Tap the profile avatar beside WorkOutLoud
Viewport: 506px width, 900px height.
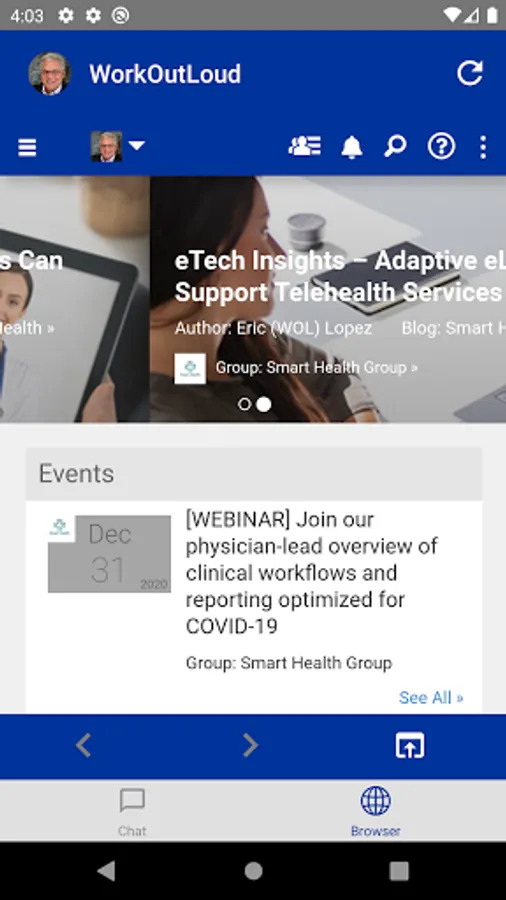tap(50, 73)
